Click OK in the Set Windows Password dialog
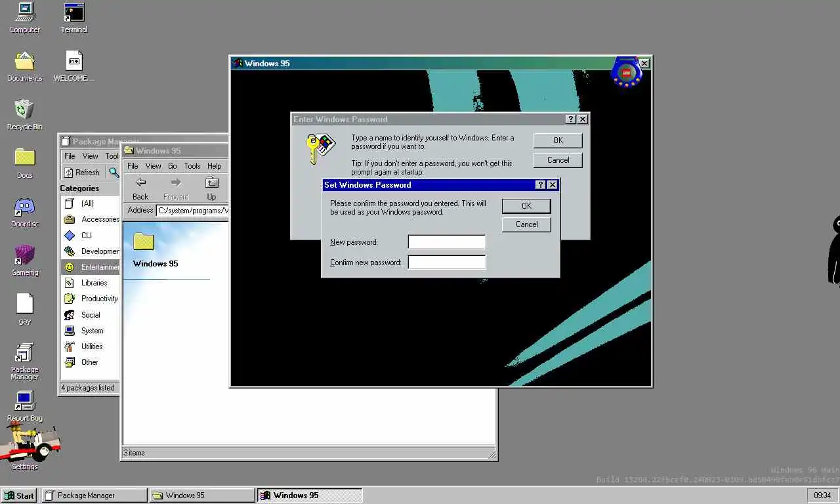This screenshot has height=504, width=840. point(526,205)
